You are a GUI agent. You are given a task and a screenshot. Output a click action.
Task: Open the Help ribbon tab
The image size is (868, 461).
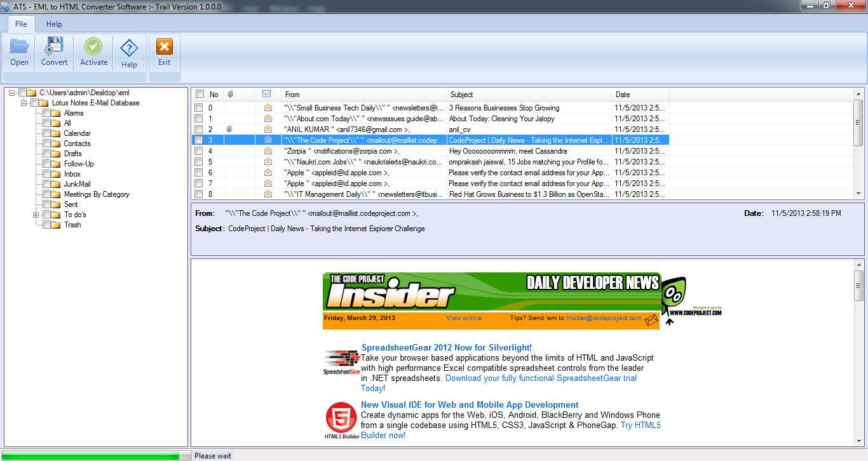[x=54, y=23]
